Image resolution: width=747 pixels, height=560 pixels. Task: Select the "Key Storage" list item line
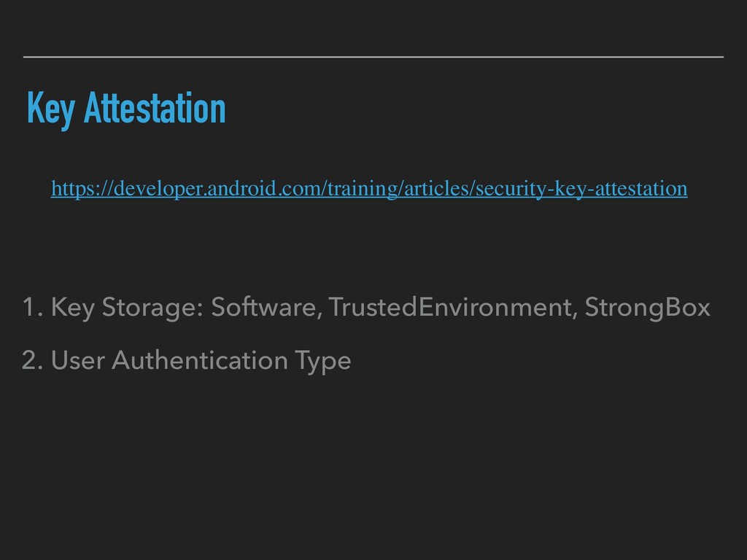point(365,309)
